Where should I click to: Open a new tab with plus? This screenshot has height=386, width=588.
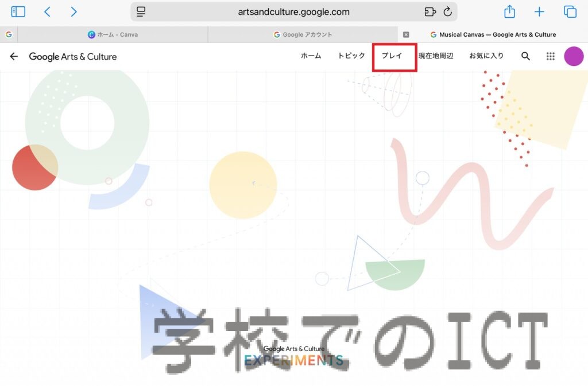(x=539, y=11)
